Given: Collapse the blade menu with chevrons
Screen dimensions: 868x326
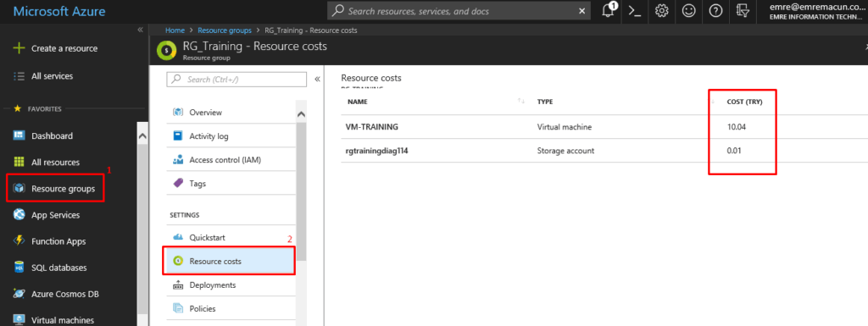Looking at the screenshot, I should 317,79.
